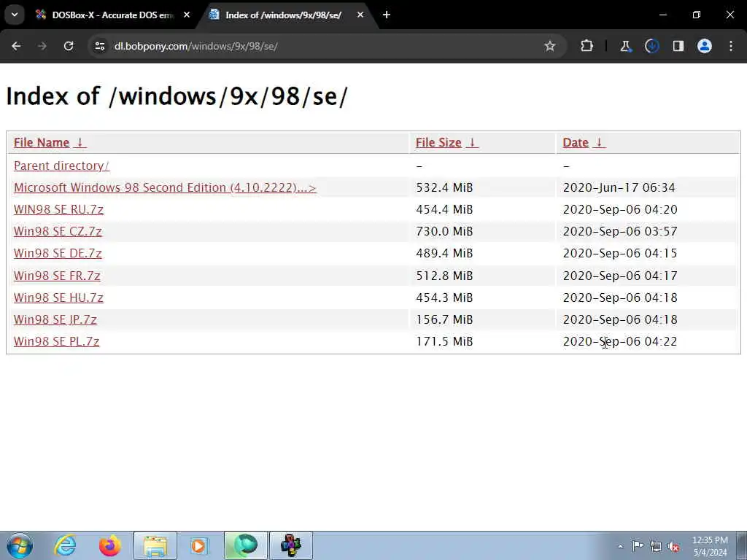Download Microsoft Windows 98 Second Edition file
This screenshot has width=747, height=560.
[165, 187]
